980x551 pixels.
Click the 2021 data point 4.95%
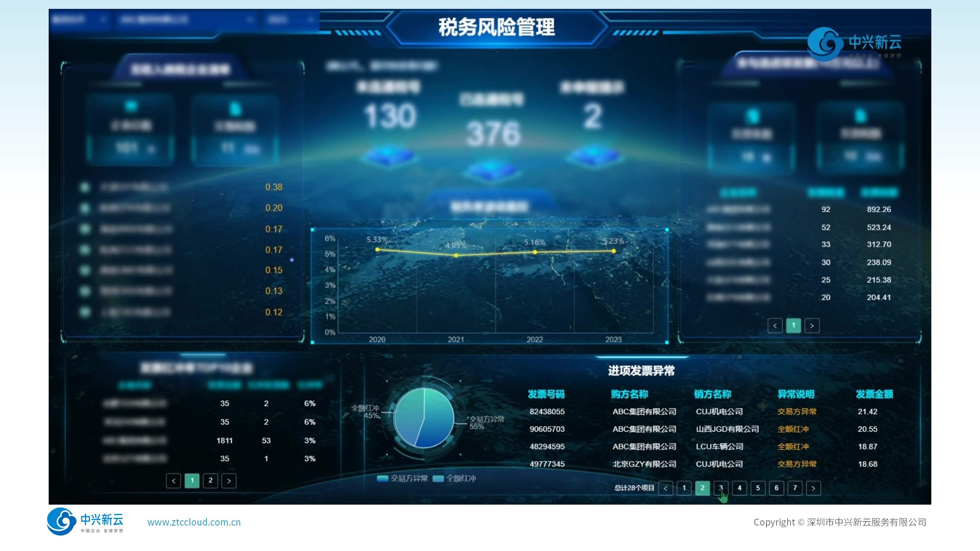click(x=456, y=255)
